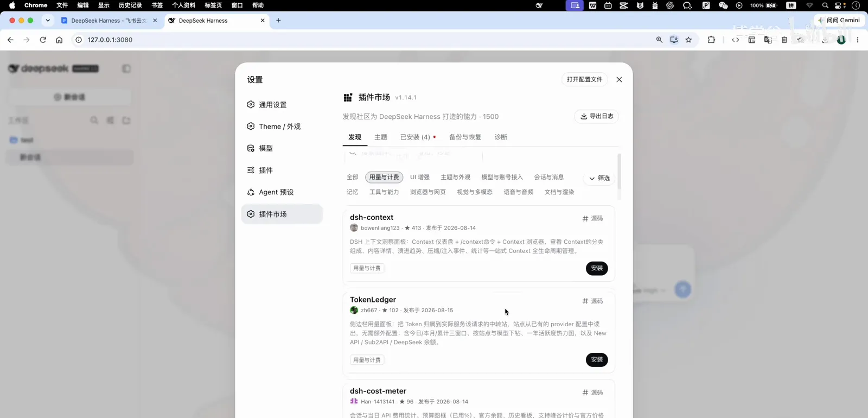Expand the 筛选 dropdown

point(599,178)
